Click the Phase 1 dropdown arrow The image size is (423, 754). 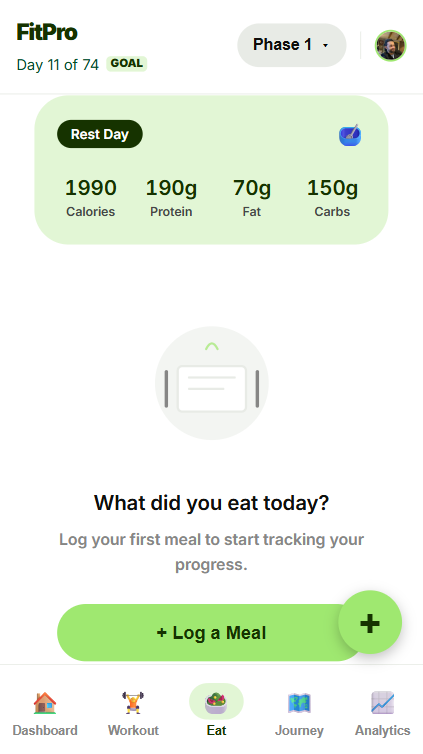pos(325,46)
